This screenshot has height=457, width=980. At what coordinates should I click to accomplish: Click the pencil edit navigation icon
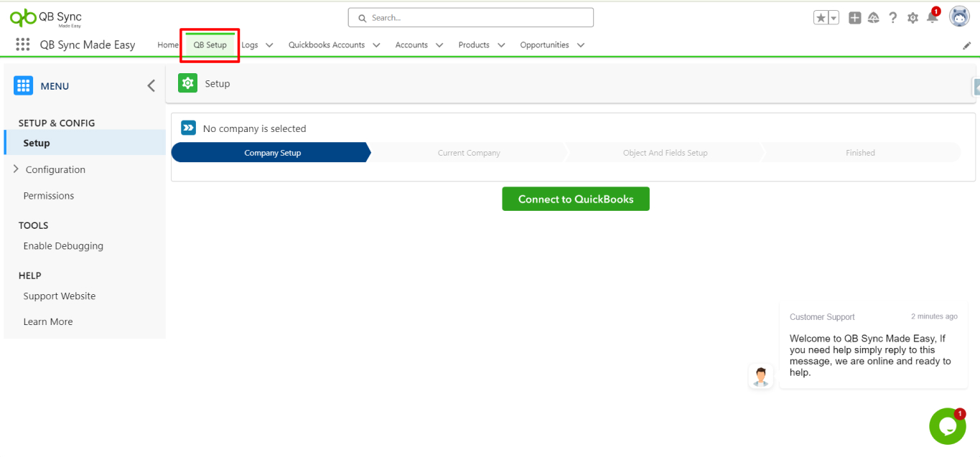click(x=966, y=45)
